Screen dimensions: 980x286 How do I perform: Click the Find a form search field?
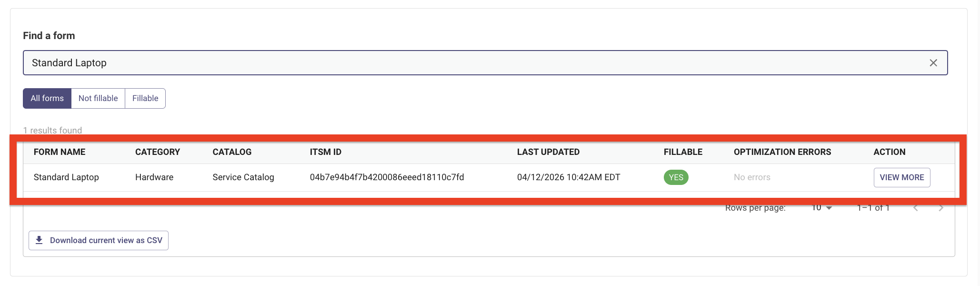(485, 63)
